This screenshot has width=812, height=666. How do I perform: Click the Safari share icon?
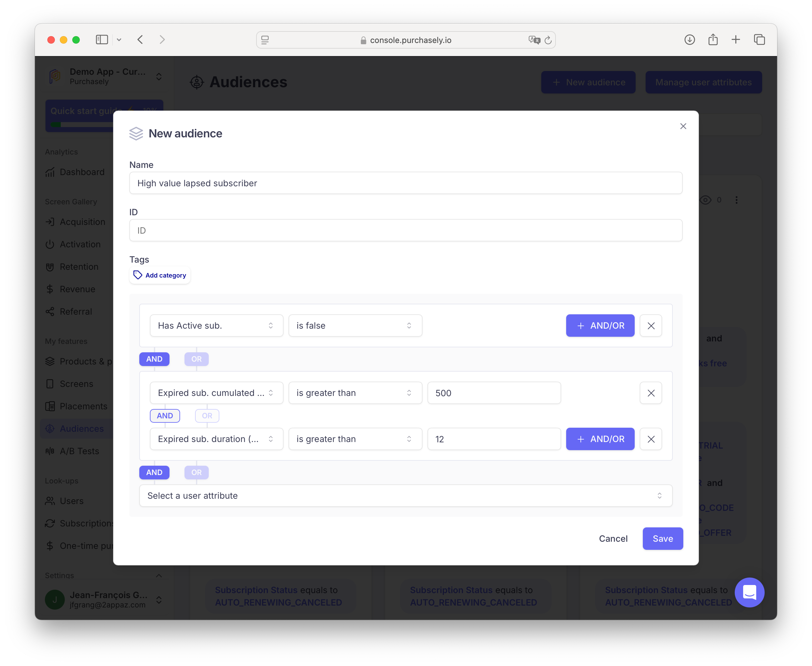(x=713, y=39)
